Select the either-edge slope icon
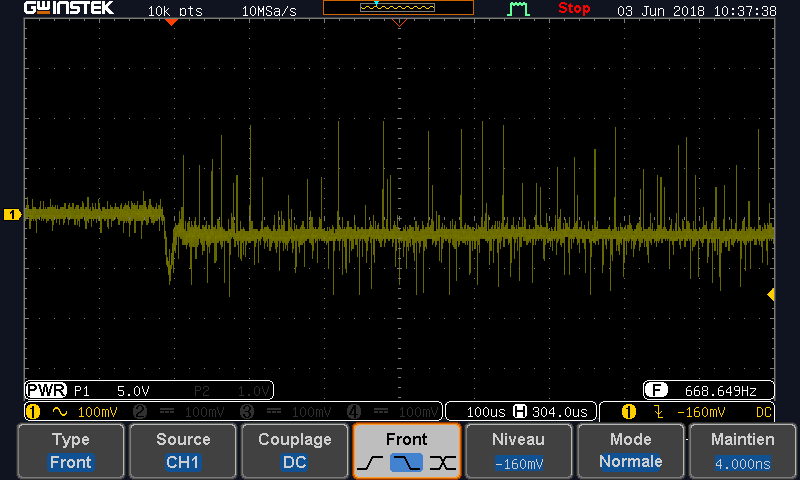The width and height of the screenshot is (800, 480). (x=443, y=463)
